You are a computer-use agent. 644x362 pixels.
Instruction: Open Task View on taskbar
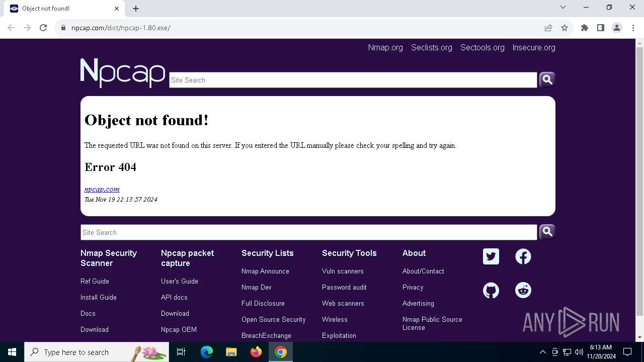pos(181,352)
